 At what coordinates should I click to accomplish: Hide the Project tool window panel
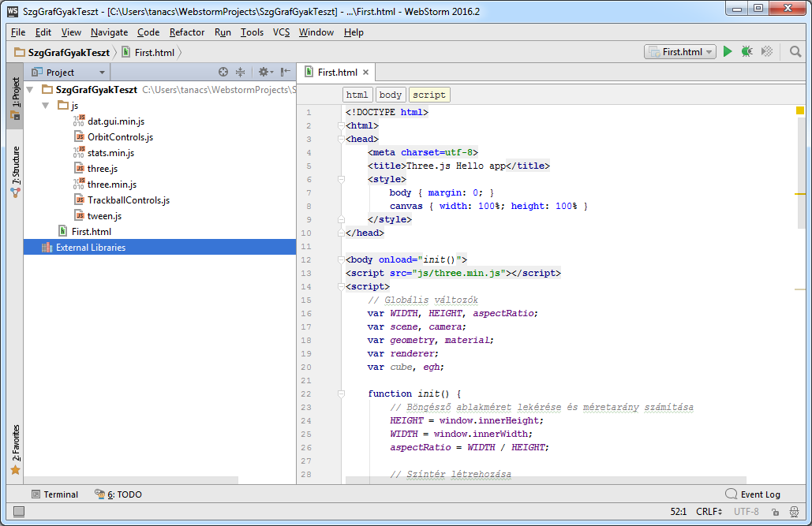click(x=286, y=72)
